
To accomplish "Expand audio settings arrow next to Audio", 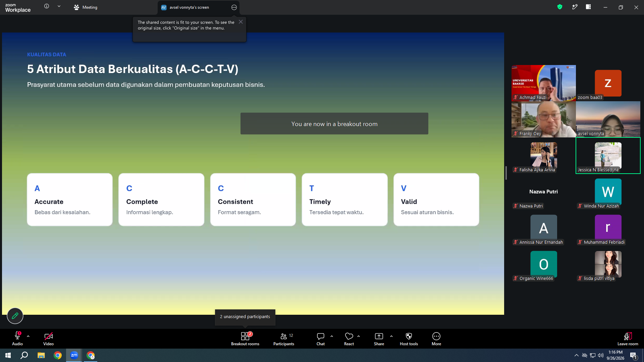I will [x=28, y=336].
